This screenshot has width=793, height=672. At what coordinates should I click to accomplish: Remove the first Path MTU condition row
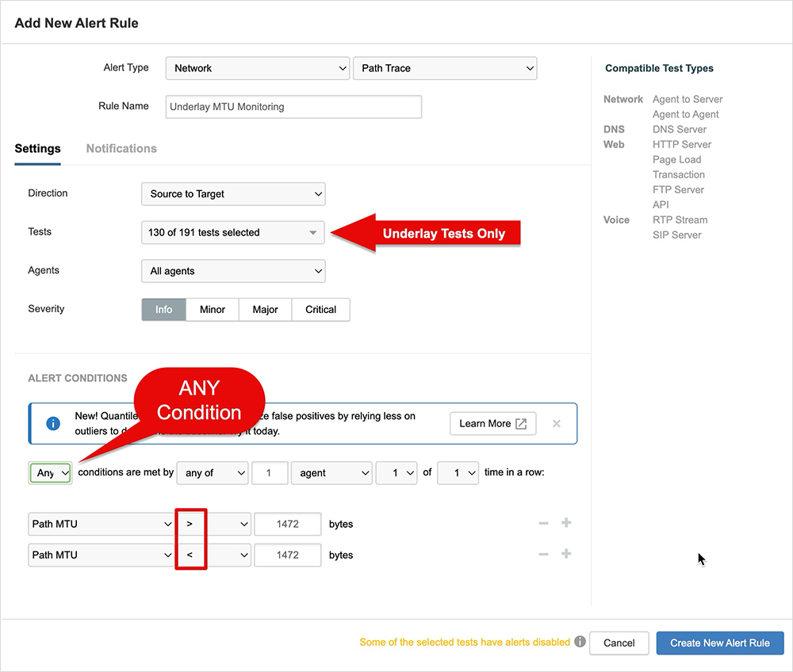(x=543, y=524)
